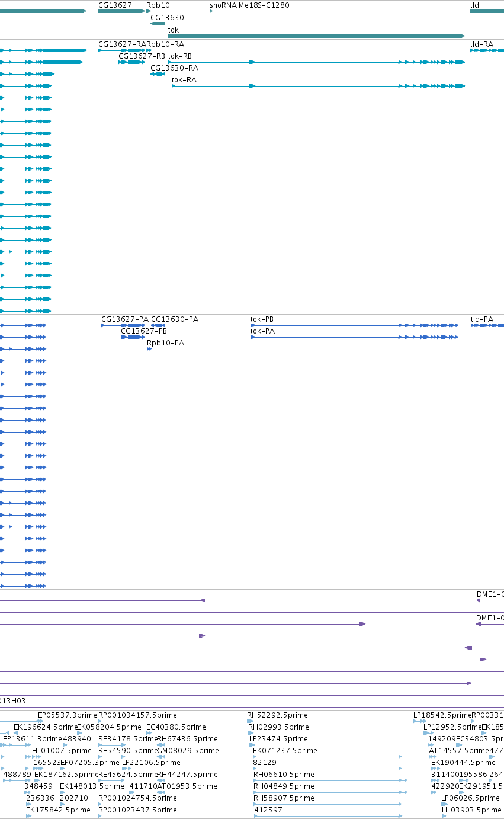The height and width of the screenshot is (819, 504).
Task: Select the CG13630-PA protein label
Action: [x=175, y=319]
